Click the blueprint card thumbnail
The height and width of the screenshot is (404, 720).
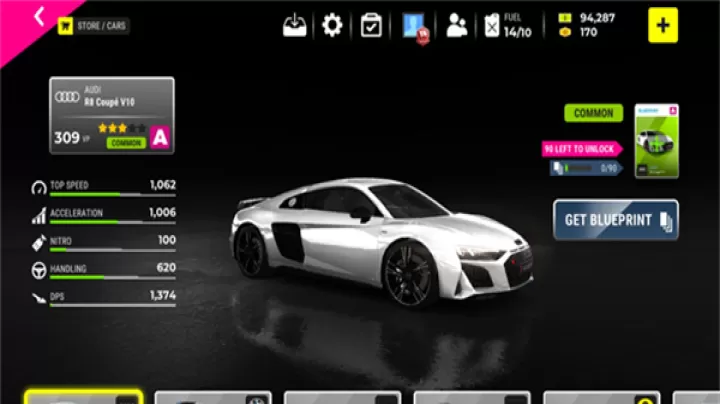656,141
